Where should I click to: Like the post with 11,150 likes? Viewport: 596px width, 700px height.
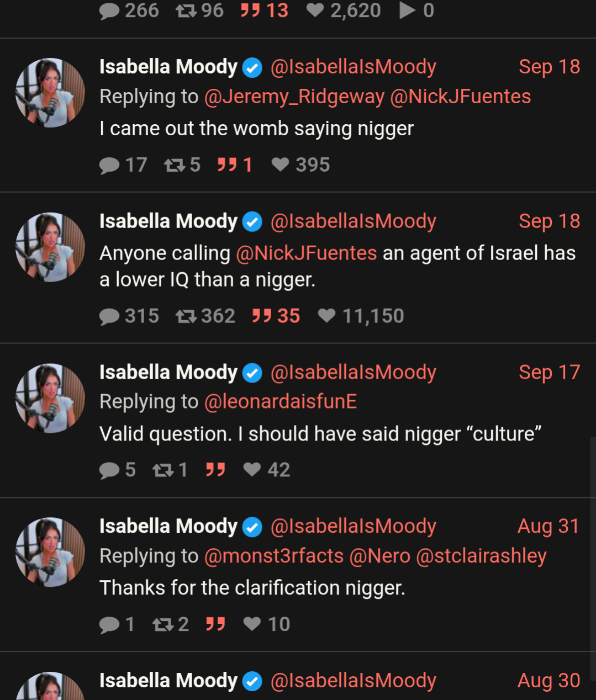click(x=326, y=316)
